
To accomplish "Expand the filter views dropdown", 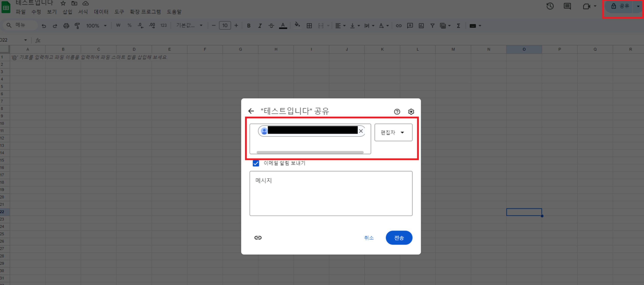I will tap(449, 26).
